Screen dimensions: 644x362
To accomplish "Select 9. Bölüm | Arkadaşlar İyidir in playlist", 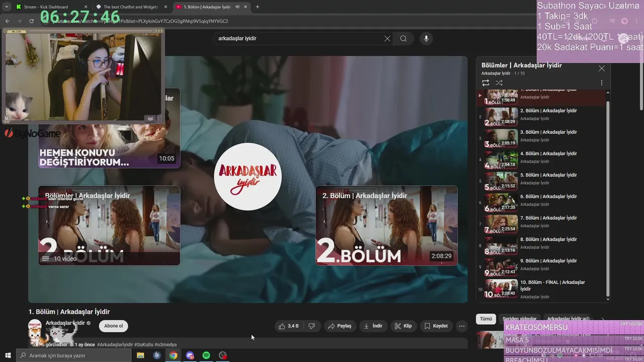I will click(542, 267).
